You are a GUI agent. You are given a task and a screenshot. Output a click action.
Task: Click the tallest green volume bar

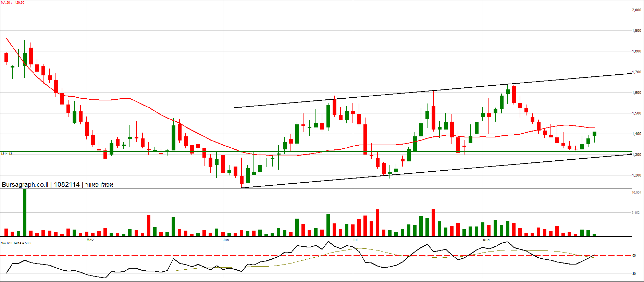pos(25,212)
